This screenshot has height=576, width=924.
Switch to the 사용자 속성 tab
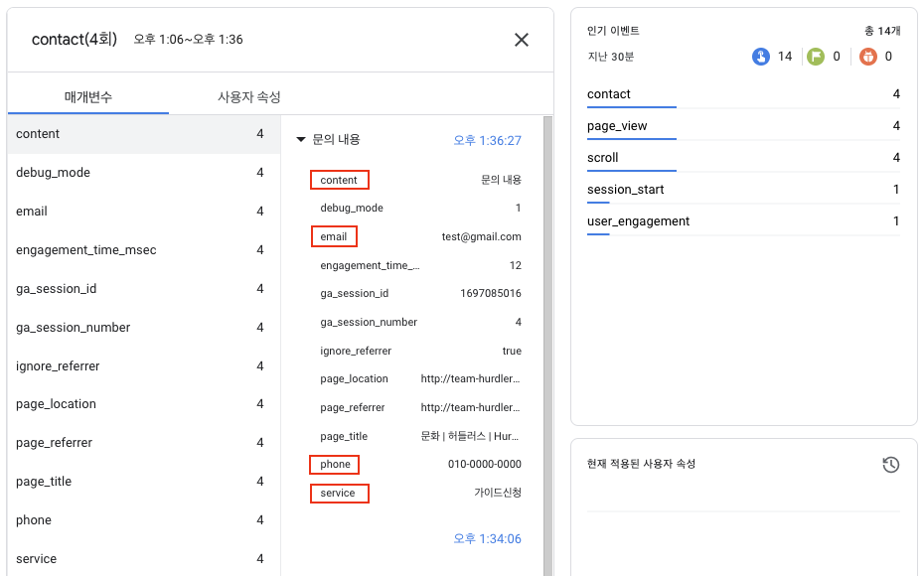248,97
